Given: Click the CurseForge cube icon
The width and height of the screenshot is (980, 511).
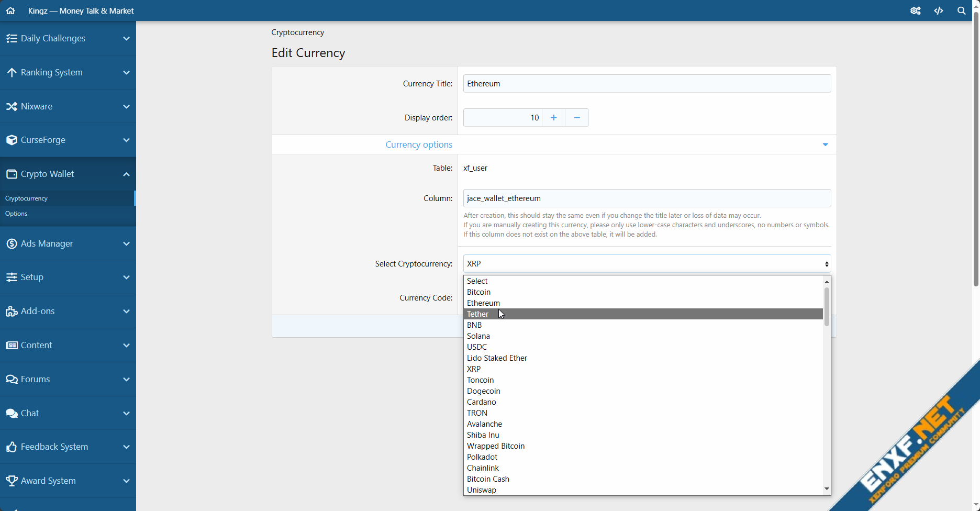Looking at the screenshot, I should 12,140.
